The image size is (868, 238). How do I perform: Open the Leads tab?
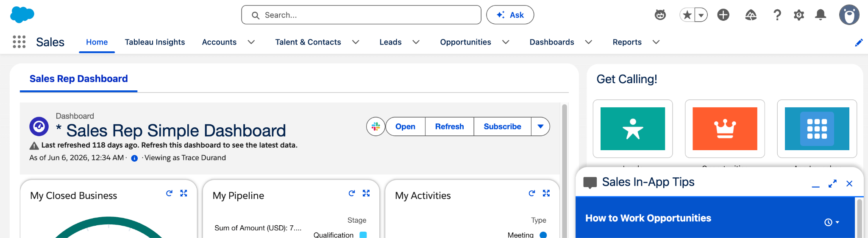390,42
